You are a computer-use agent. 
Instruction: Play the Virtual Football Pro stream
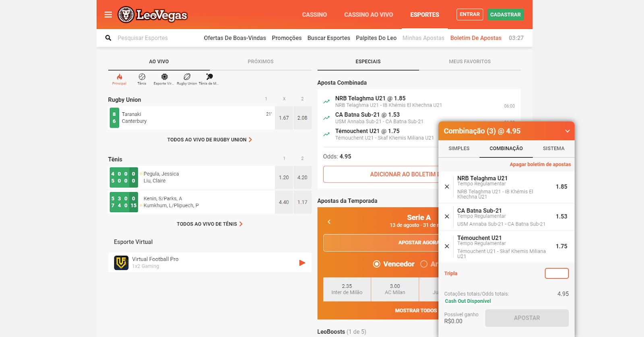[x=302, y=263]
